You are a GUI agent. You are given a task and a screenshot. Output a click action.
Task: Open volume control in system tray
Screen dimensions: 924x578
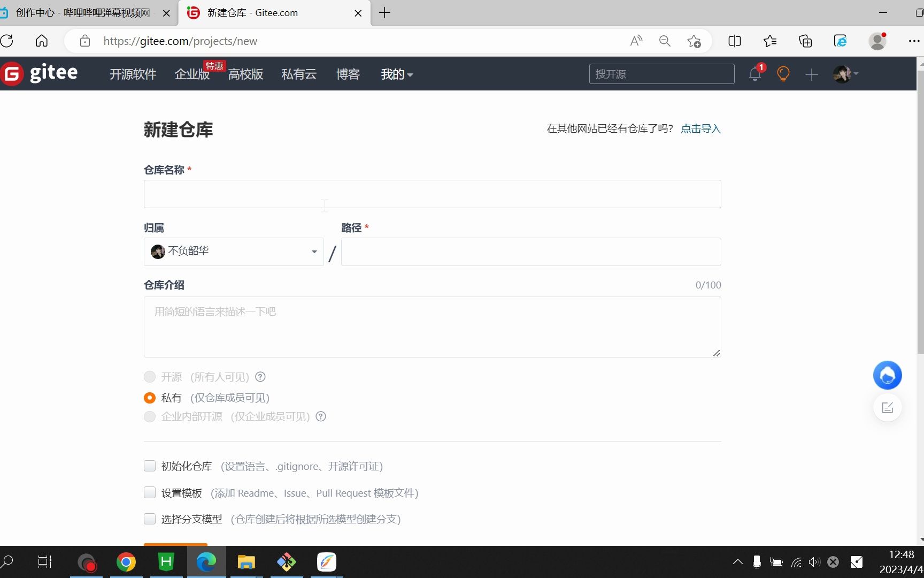[x=814, y=562]
